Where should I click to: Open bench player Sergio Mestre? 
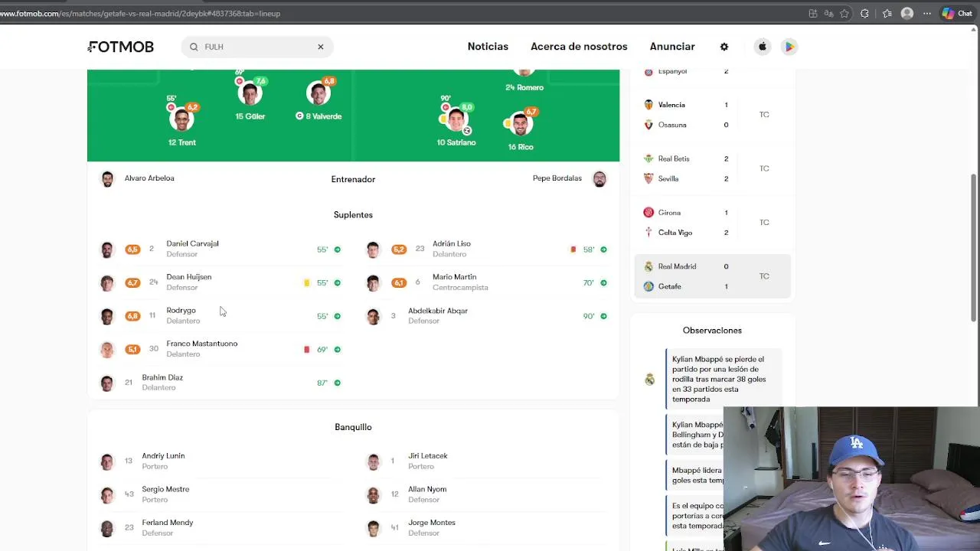pyautogui.click(x=220, y=494)
